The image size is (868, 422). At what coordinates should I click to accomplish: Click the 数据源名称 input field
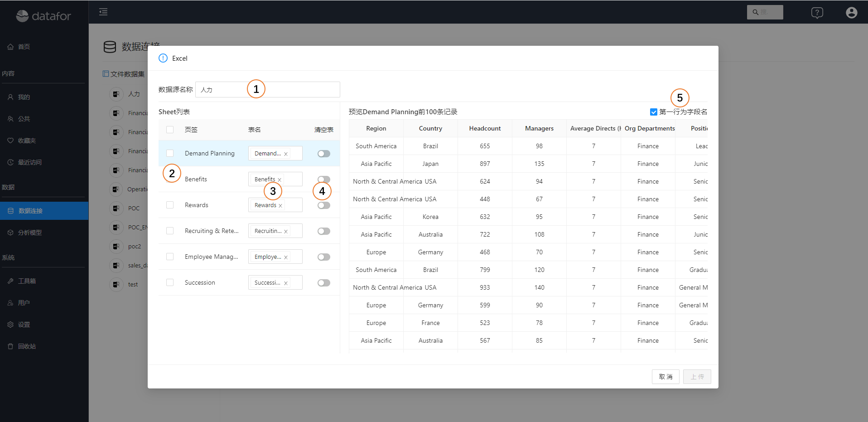click(x=267, y=89)
